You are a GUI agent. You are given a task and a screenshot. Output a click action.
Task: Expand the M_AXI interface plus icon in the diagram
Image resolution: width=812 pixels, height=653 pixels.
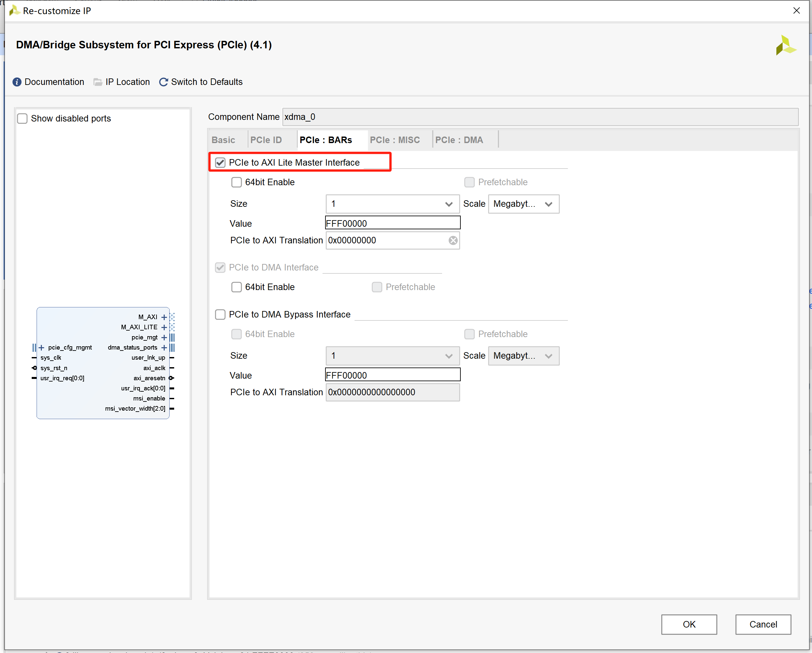click(164, 317)
